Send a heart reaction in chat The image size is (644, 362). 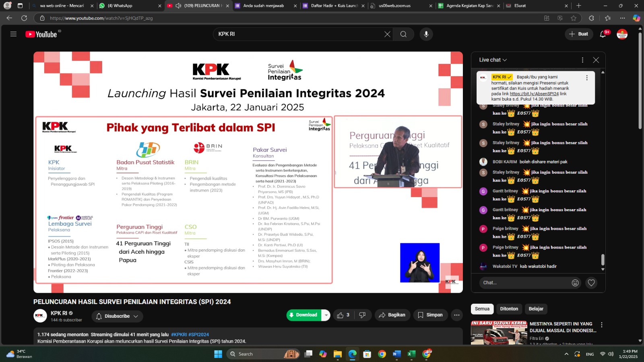click(x=591, y=283)
